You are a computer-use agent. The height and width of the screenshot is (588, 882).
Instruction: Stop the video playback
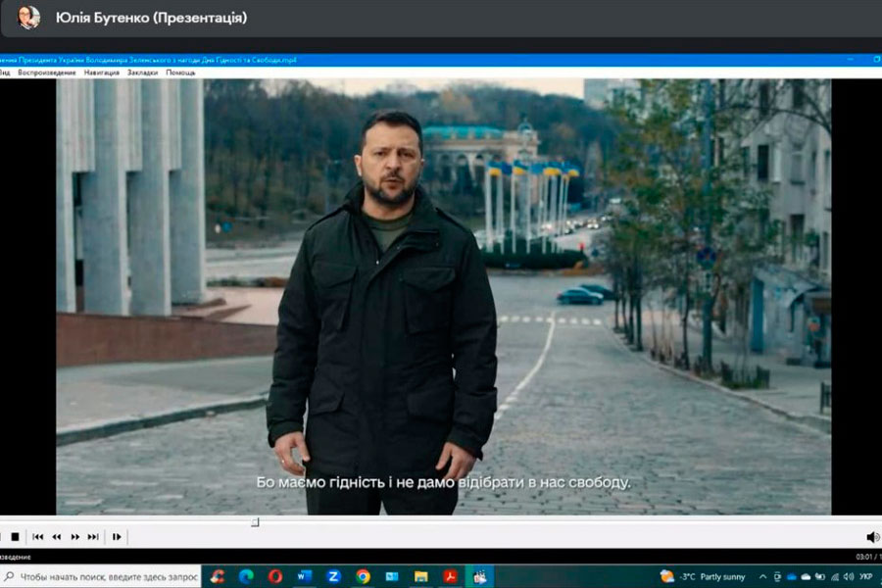15,536
